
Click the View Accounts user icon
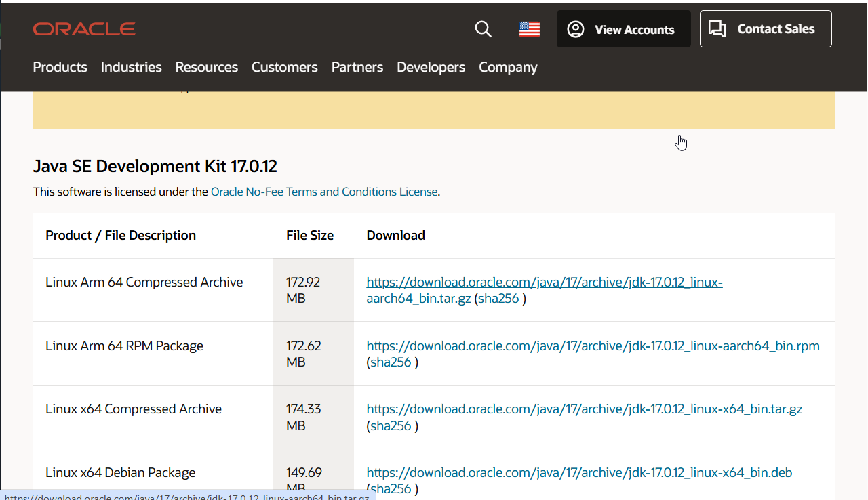[x=576, y=29]
